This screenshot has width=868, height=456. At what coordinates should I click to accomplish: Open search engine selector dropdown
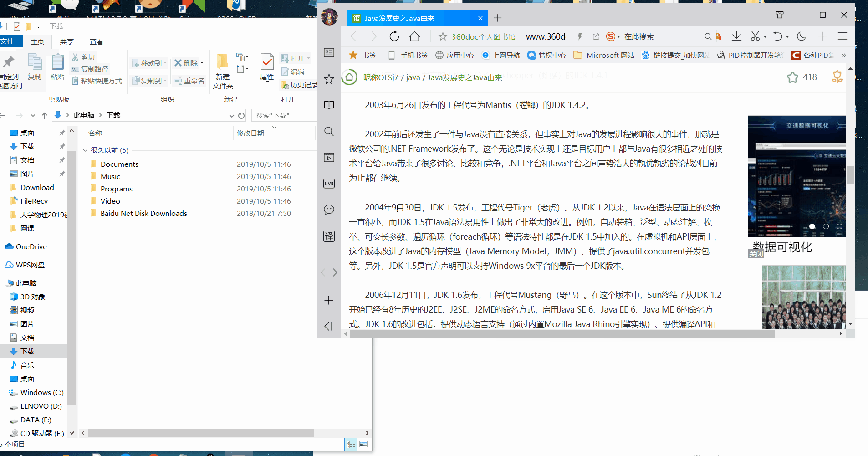[618, 36]
